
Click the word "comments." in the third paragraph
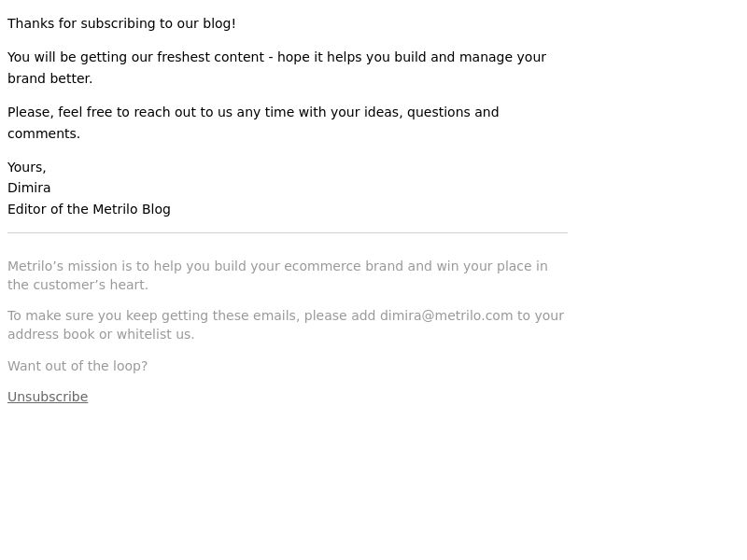[44, 133]
